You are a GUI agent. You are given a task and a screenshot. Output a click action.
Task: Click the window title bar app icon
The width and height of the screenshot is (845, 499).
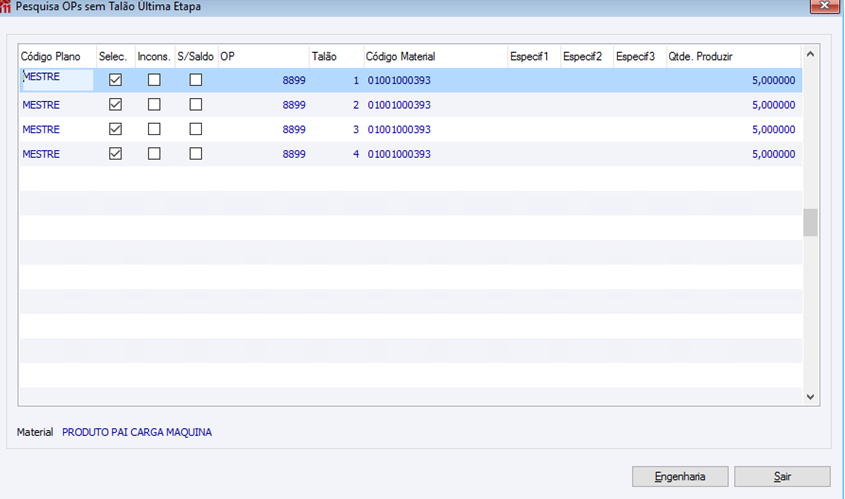tap(5, 6)
